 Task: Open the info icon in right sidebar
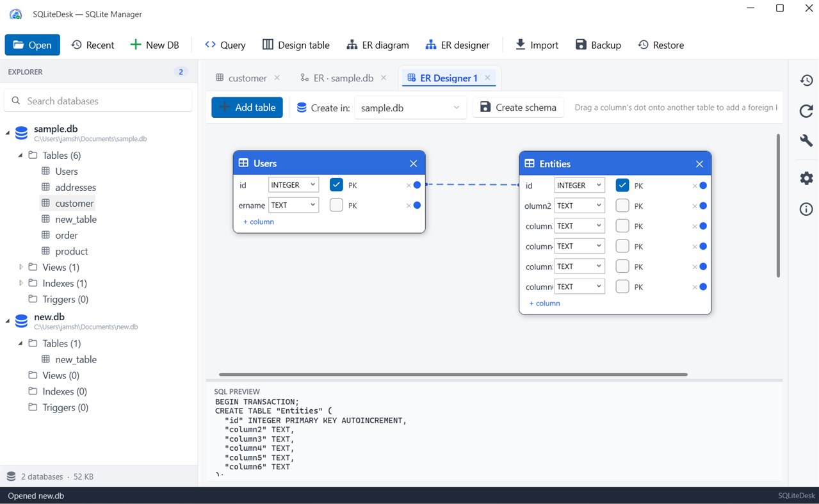pyautogui.click(x=806, y=209)
